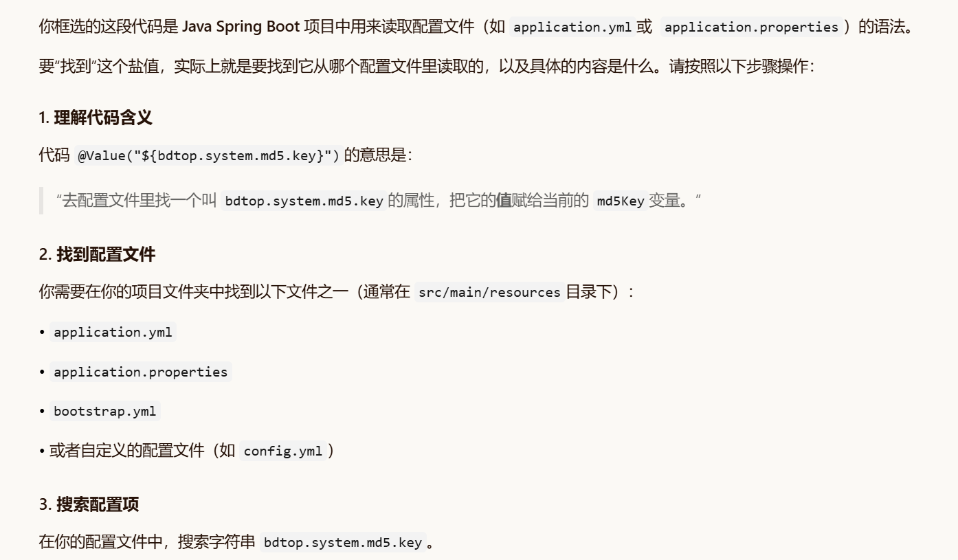Click the sentence starting with 要“找到”这个盐值
The image size is (958, 560).
pos(427,68)
